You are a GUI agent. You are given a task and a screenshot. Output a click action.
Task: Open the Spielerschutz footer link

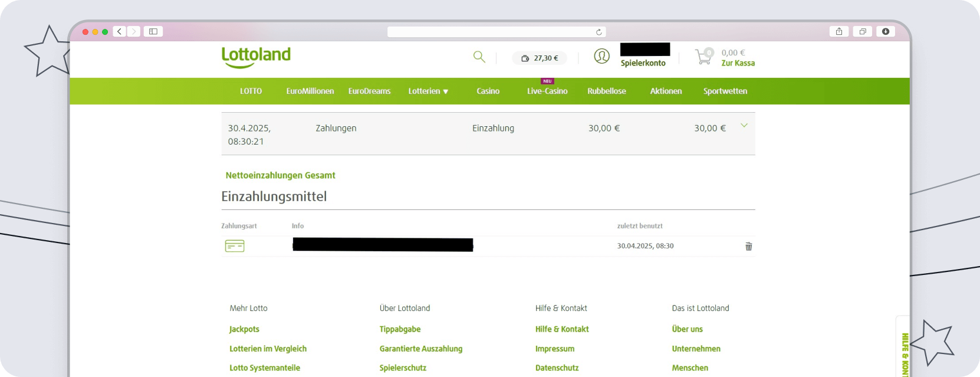pyautogui.click(x=403, y=368)
